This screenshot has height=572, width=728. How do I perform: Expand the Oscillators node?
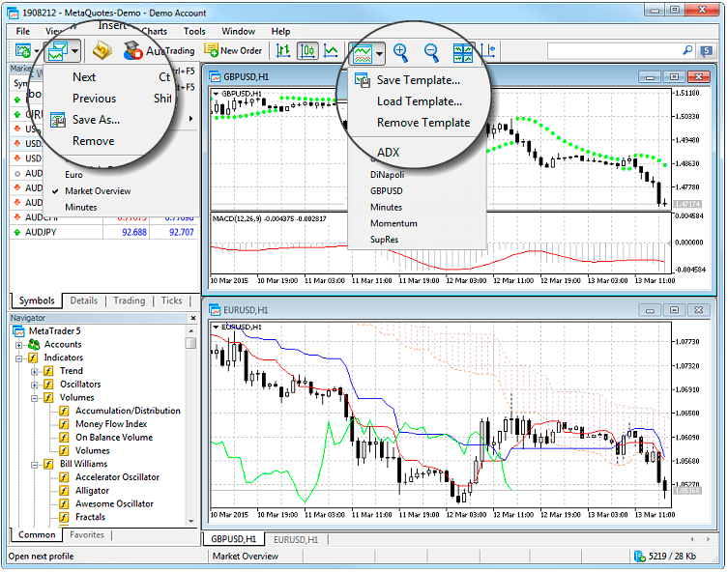35,386
